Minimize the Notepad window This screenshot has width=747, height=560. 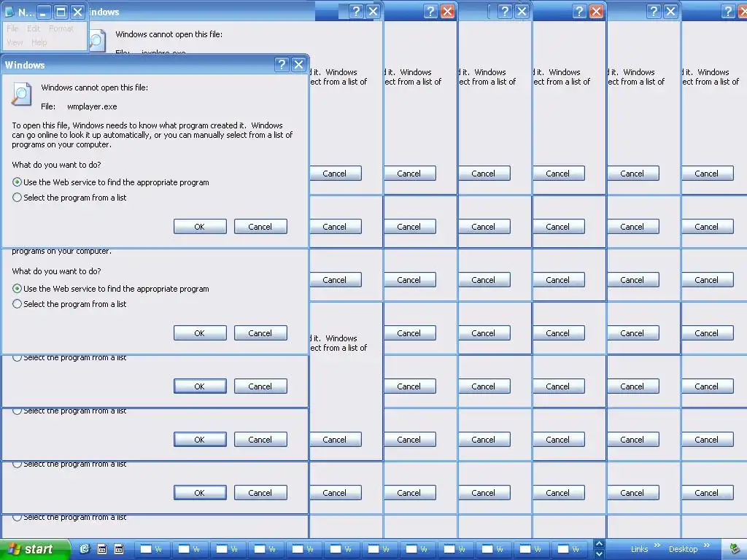(x=43, y=12)
